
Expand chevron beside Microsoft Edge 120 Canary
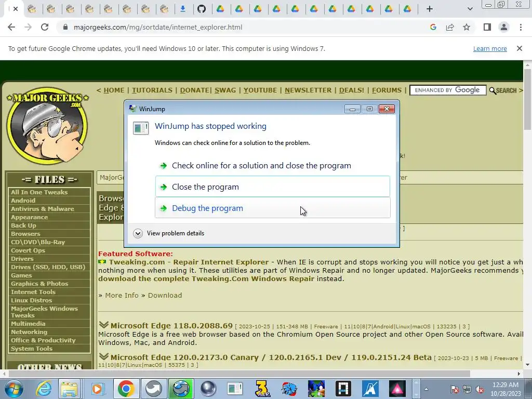tap(103, 356)
